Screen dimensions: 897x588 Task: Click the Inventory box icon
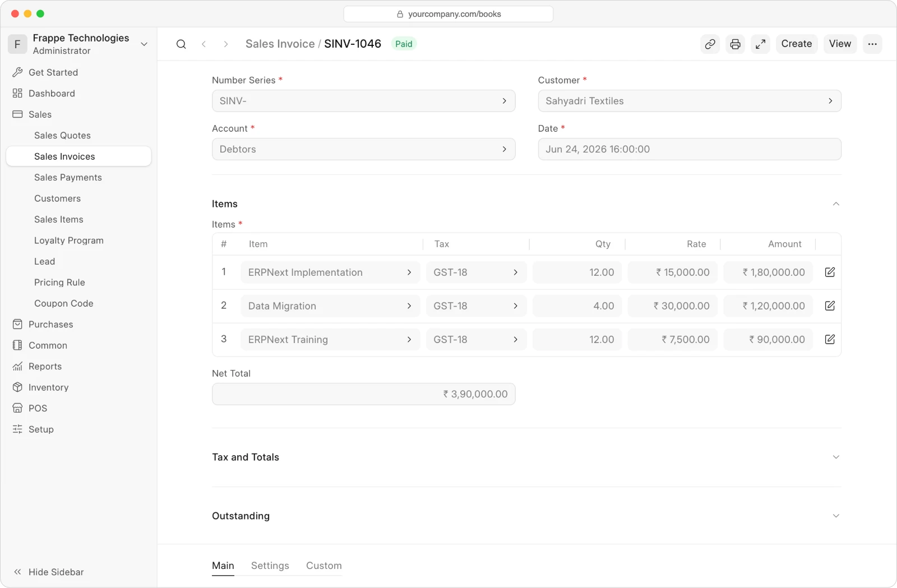click(17, 387)
